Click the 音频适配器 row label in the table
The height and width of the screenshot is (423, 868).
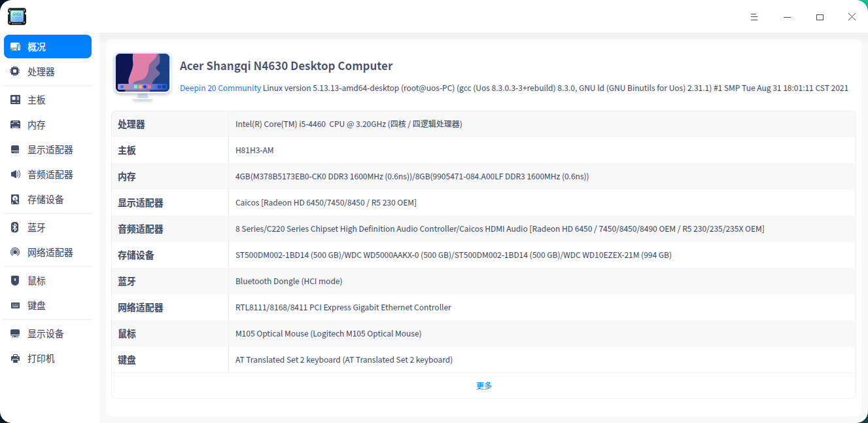141,229
